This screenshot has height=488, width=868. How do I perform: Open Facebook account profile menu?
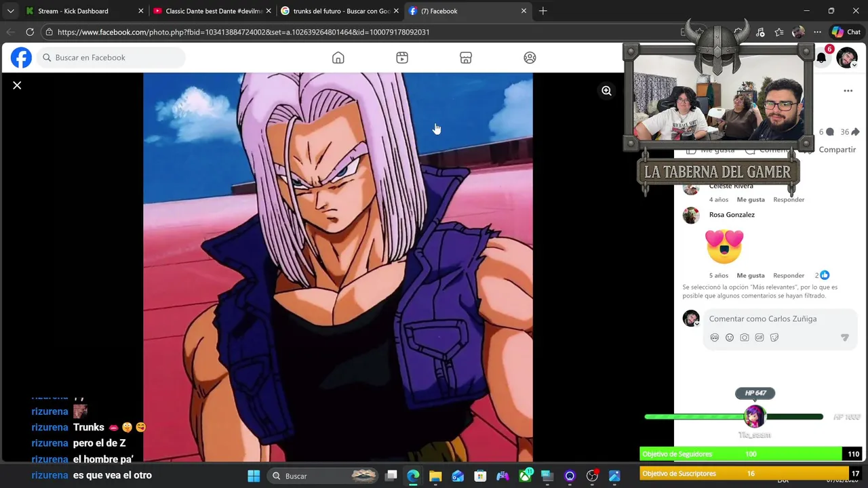(846, 58)
